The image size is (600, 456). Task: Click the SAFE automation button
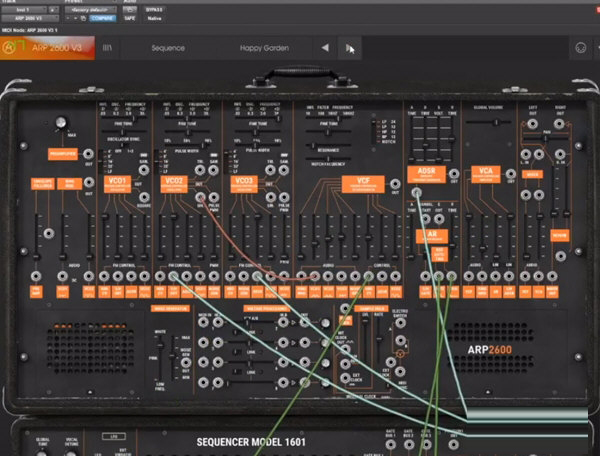pos(130,18)
